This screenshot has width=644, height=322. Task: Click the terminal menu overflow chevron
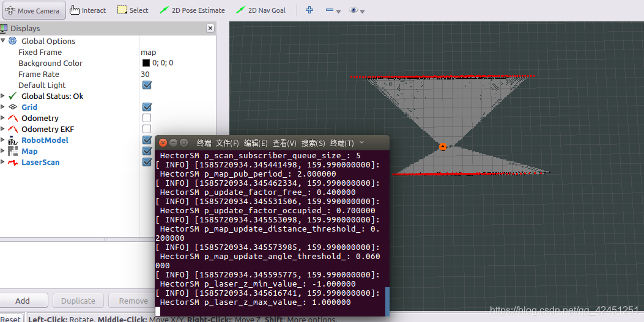[361, 142]
